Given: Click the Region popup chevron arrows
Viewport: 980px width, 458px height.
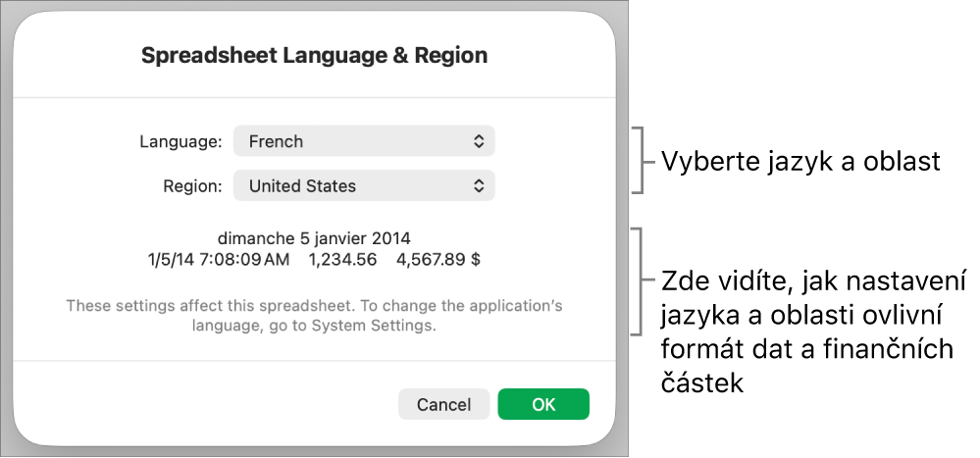Looking at the screenshot, I should pos(479,185).
